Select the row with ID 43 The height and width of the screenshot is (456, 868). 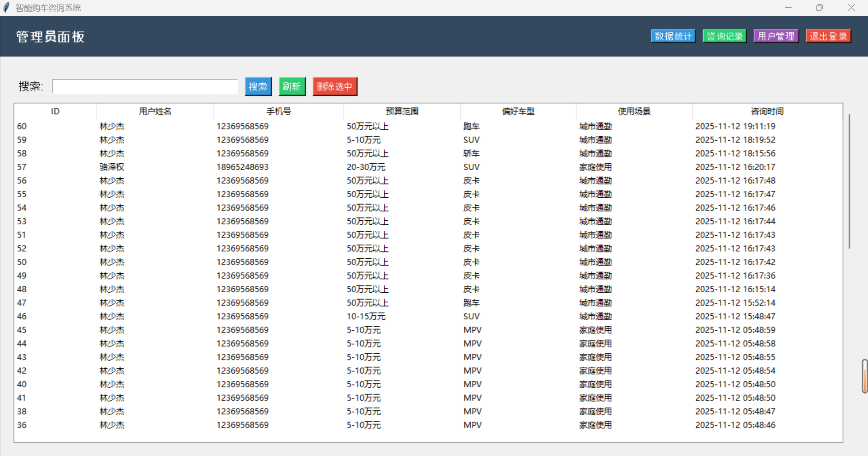(428, 357)
